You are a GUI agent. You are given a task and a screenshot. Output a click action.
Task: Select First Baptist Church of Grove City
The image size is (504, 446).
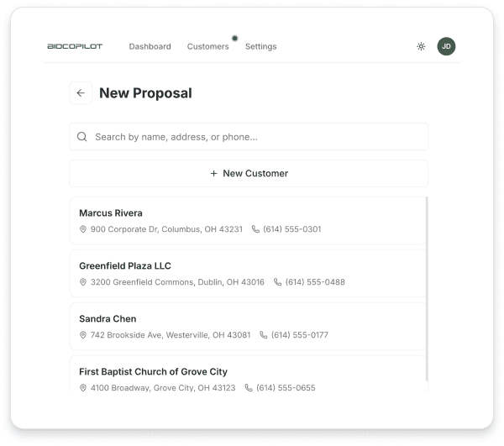[248, 374]
